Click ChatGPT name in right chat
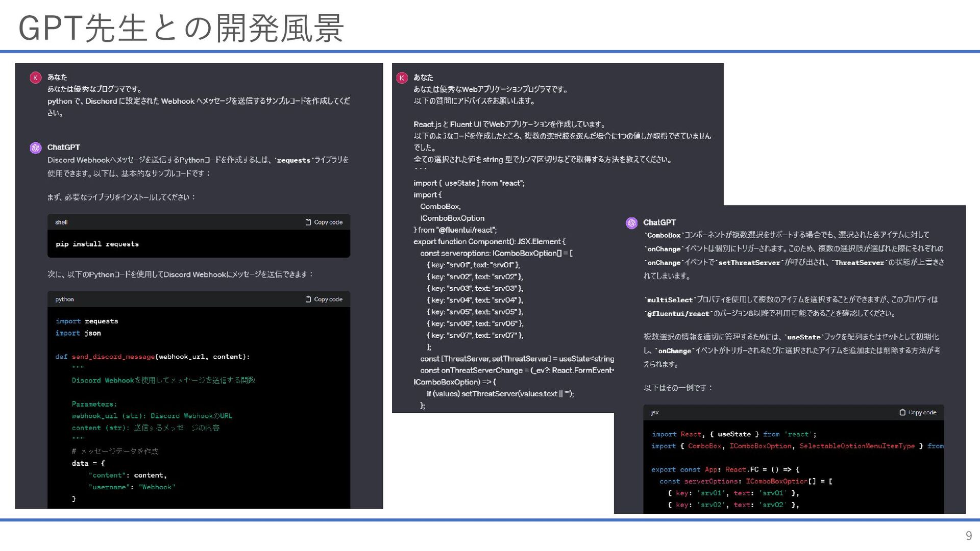 [659, 222]
